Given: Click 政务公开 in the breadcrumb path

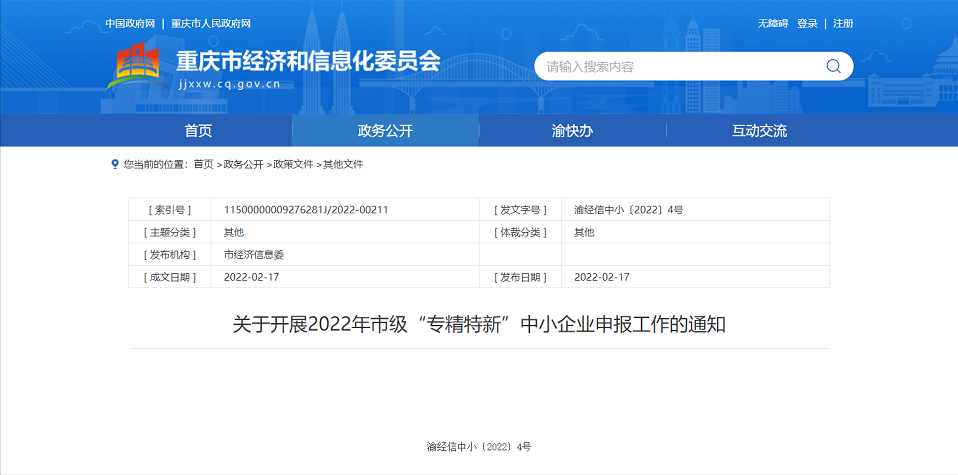Looking at the screenshot, I should point(243,164).
